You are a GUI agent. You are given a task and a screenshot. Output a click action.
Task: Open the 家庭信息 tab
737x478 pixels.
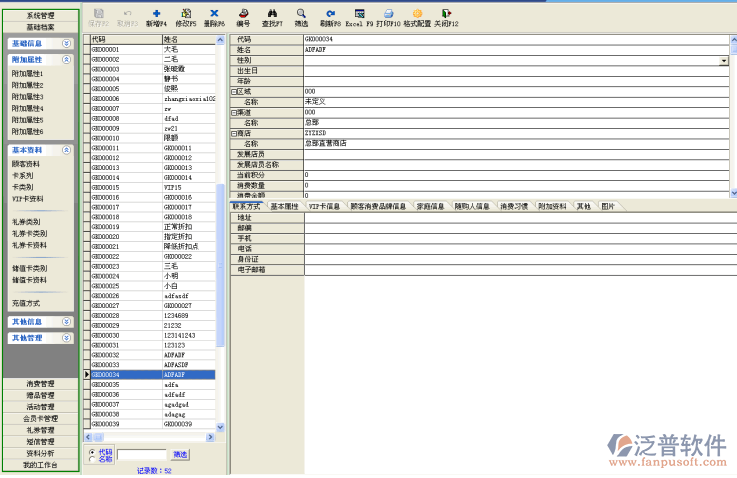[x=431, y=206]
